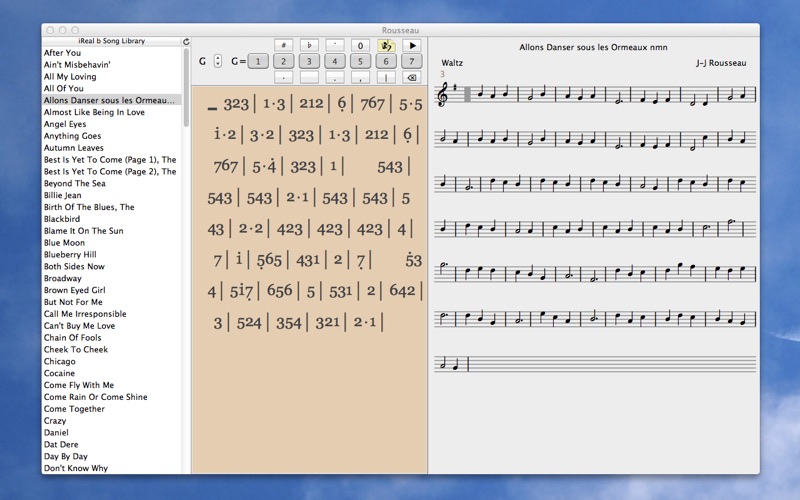This screenshot has height=500, width=800.
Task: Click the song title text in score
Action: 593,47
